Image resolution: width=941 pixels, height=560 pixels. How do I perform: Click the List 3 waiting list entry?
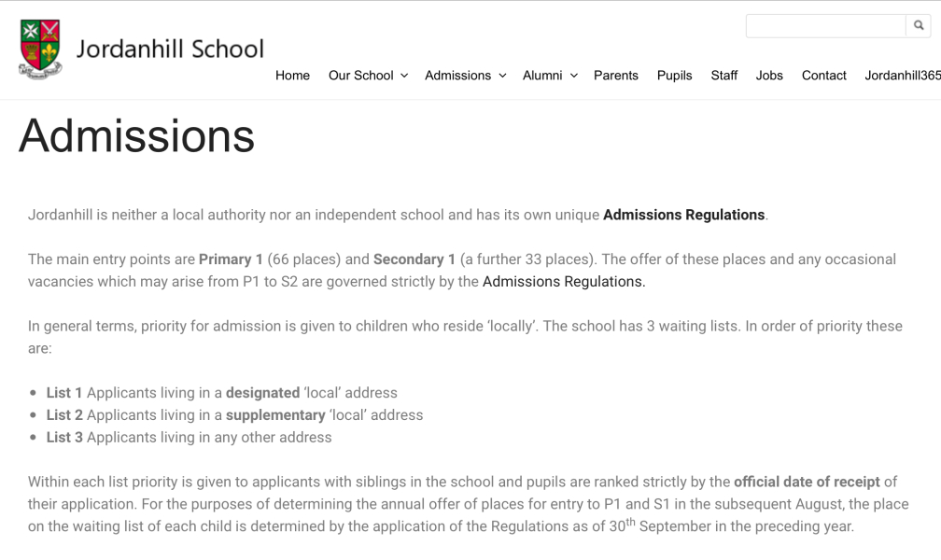click(190, 437)
